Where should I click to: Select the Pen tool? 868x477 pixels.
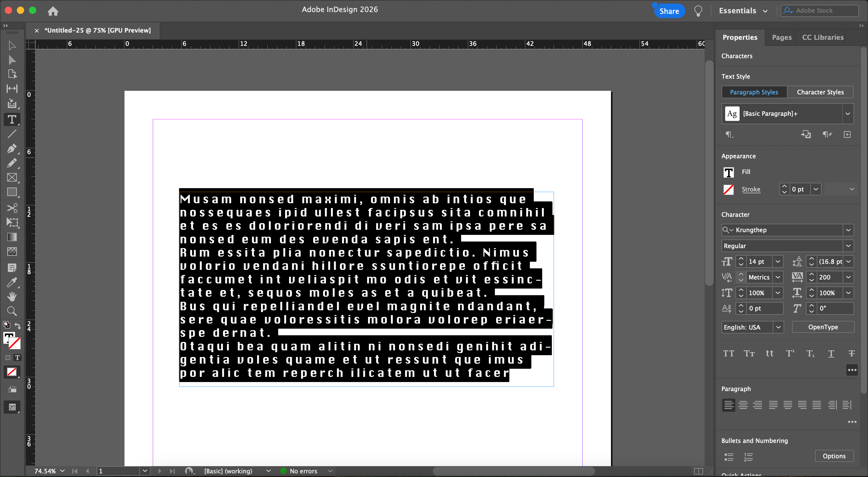point(11,149)
